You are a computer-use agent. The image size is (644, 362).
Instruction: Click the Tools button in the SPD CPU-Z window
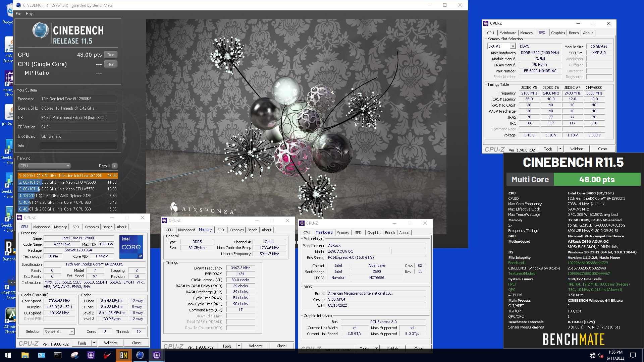[x=548, y=149]
